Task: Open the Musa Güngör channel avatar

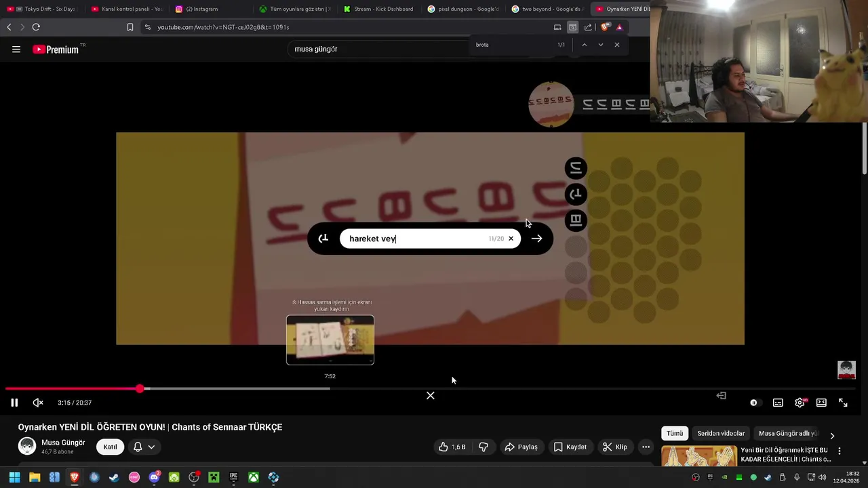Action: (x=27, y=446)
